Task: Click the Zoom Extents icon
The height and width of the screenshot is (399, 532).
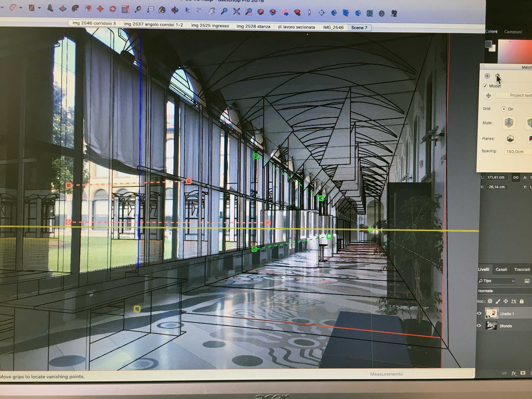Action: (236, 11)
